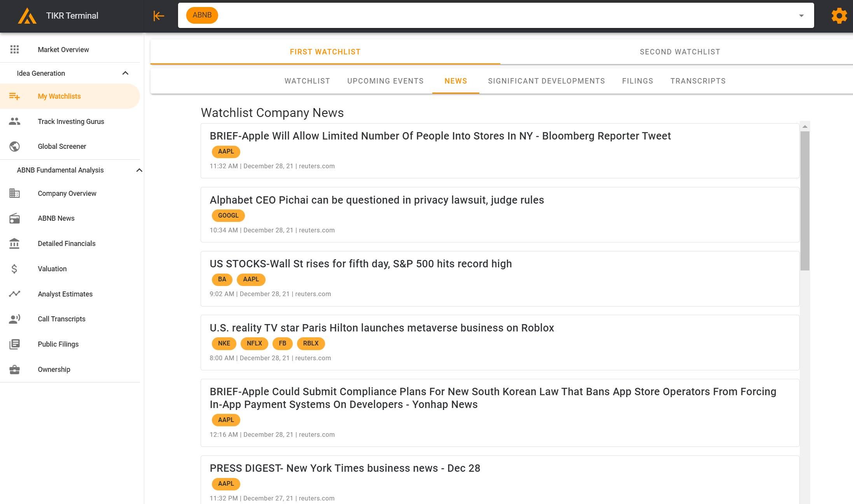The height and width of the screenshot is (504, 853).
Task: Click the '11:32 AM | December 28, 21' timestamp
Action: pos(252,166)
